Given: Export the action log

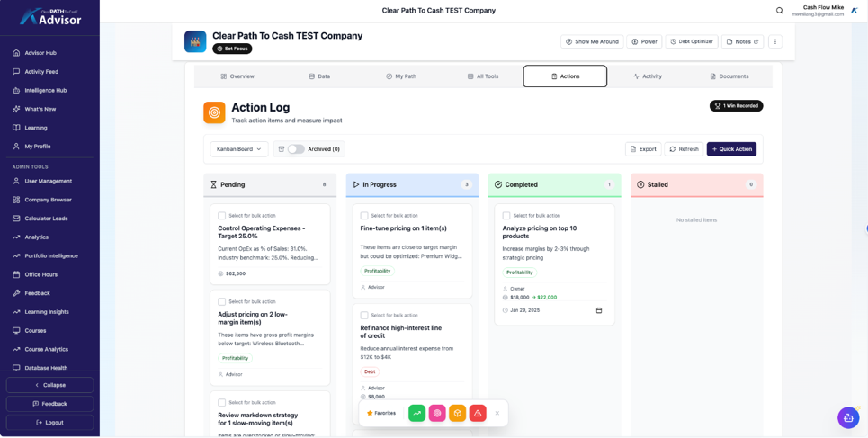Looking at the screenshot, I should click(x=643, y=149).
